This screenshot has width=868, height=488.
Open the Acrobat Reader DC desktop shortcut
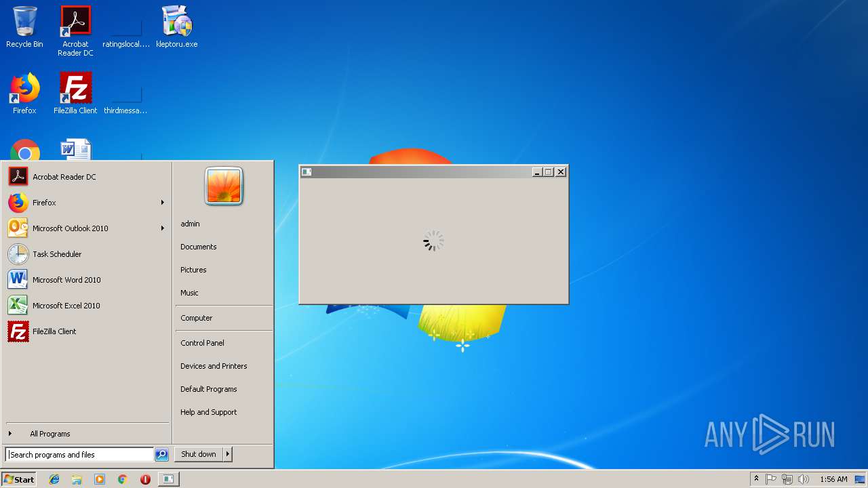pos(75,31)
